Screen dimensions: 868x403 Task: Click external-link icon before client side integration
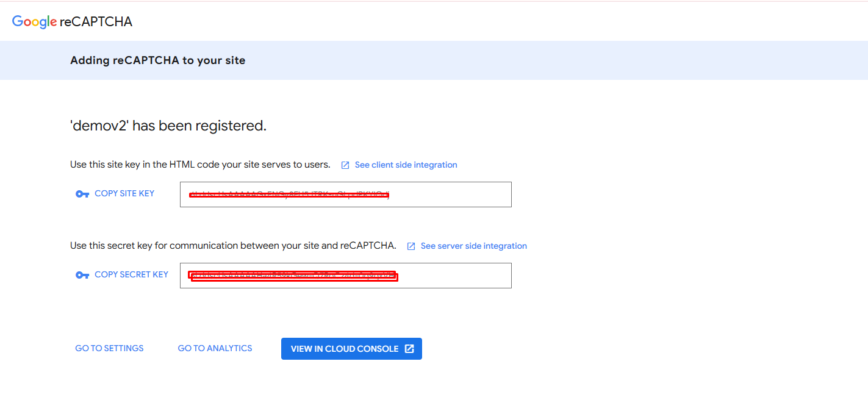345,165
